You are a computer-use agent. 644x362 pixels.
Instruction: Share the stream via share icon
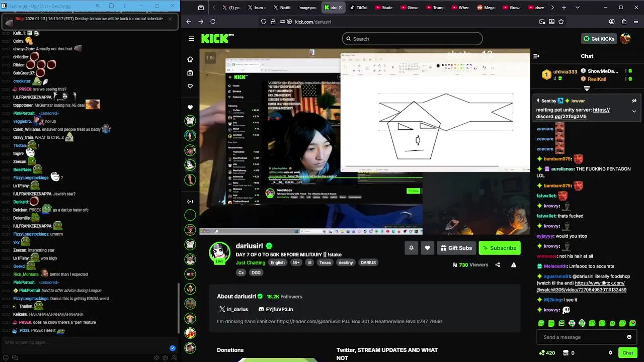(498, 265)
